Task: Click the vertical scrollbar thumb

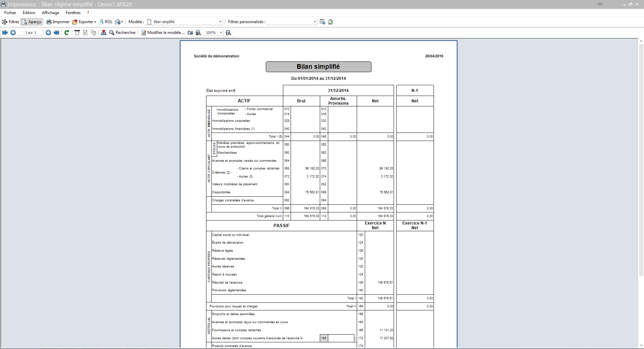Action: 641,159
